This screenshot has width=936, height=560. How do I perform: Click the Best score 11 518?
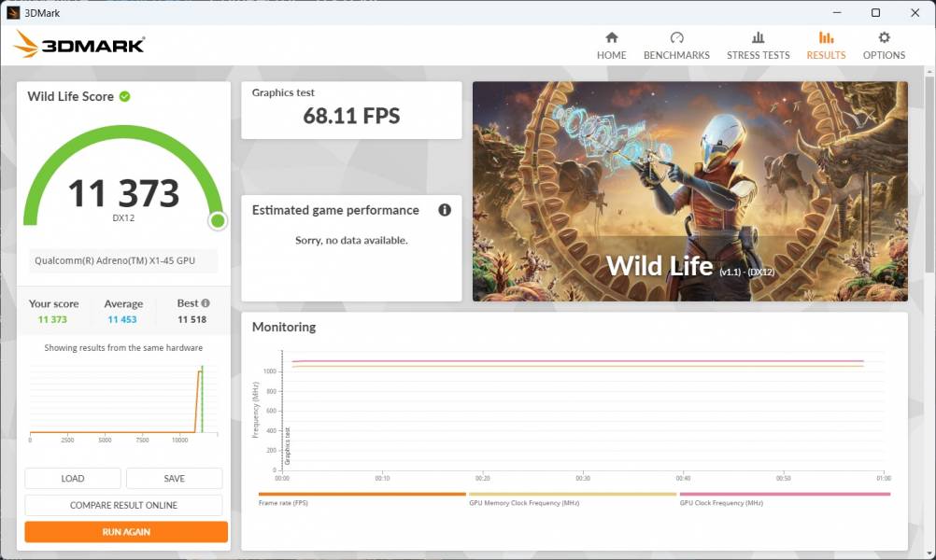coord(191,319)
